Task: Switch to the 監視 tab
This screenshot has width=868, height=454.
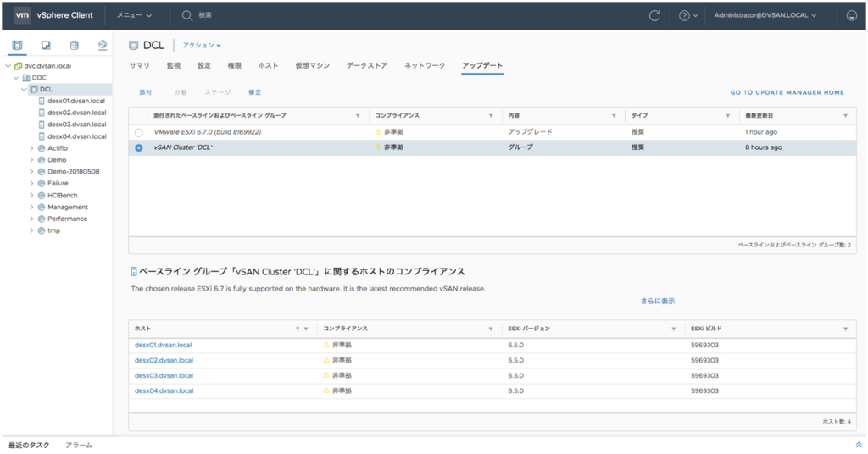Action: [174, 65]
